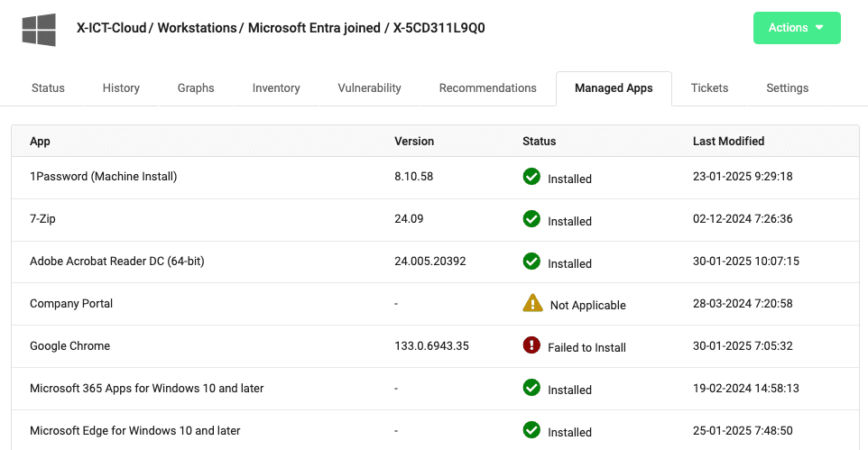This screenshot has width=868, height=450.
Task: Sort by the Status column header
Action: pos(540,142)
